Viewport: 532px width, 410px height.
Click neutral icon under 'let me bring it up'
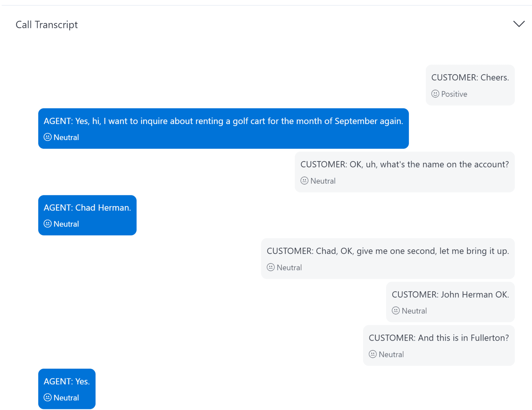(x=271, y=267)
